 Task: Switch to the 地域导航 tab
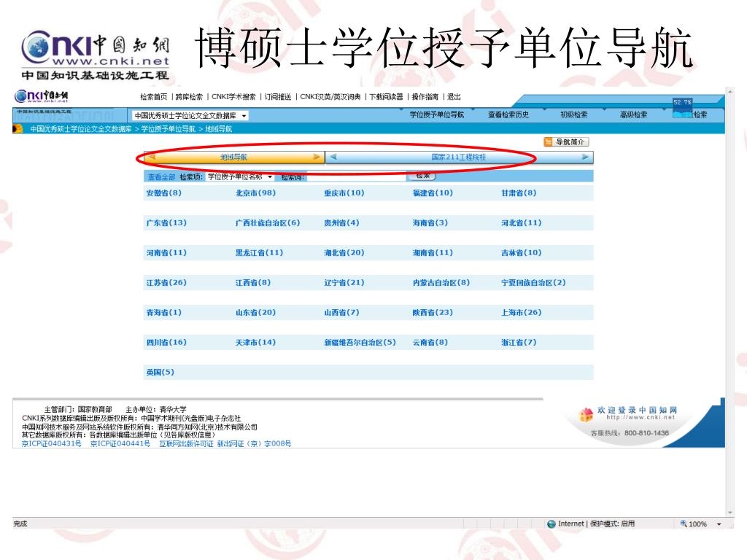click(233, 157)
